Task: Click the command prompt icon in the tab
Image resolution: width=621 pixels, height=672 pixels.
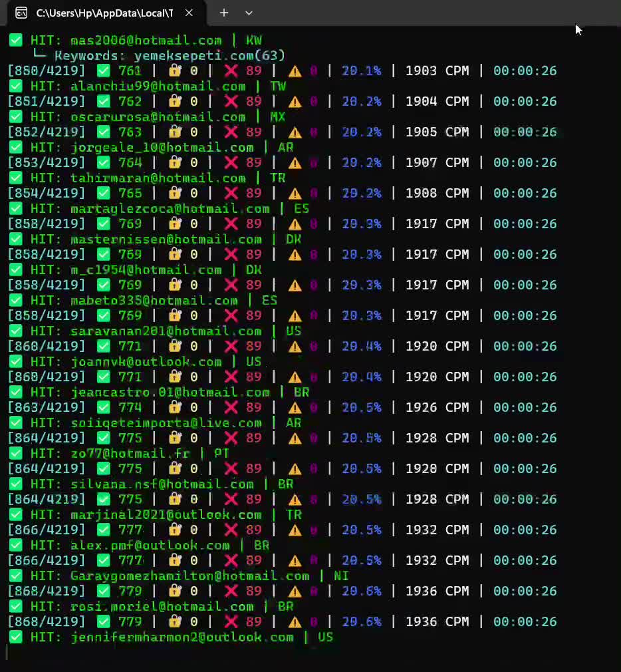Action: coord(21,13)
